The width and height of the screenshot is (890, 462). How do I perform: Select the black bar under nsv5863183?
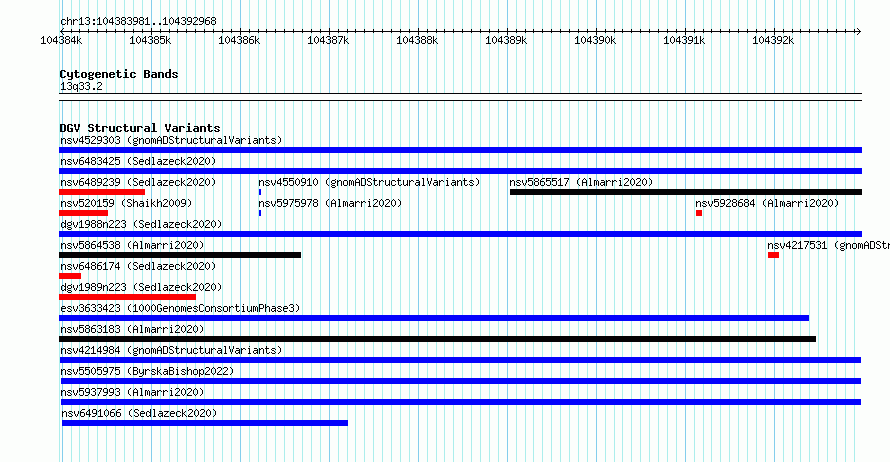click(437, 339)
